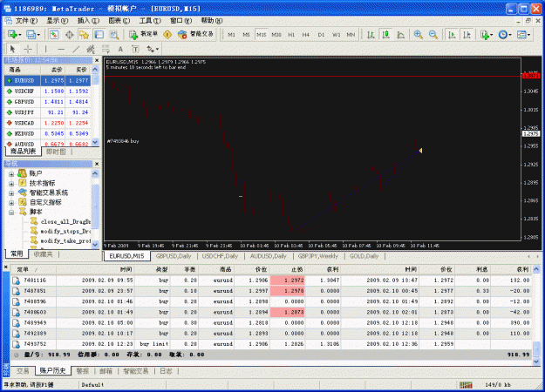Image resolution: width=545 pixels, height=392 pixels.
Task: Click the Zoom Out magnifier icon
Action: (433, 34)
